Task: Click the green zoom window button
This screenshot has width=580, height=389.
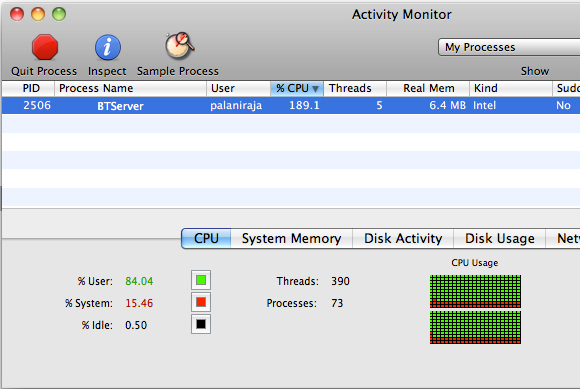Action: (59, 14)
